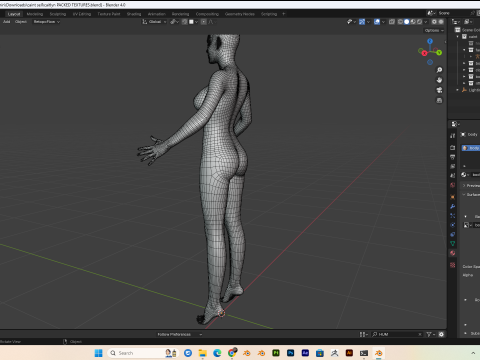Open the outliner display mode dropdown
Viewport: 480px width, 360px height.
[x=468, y=22]
